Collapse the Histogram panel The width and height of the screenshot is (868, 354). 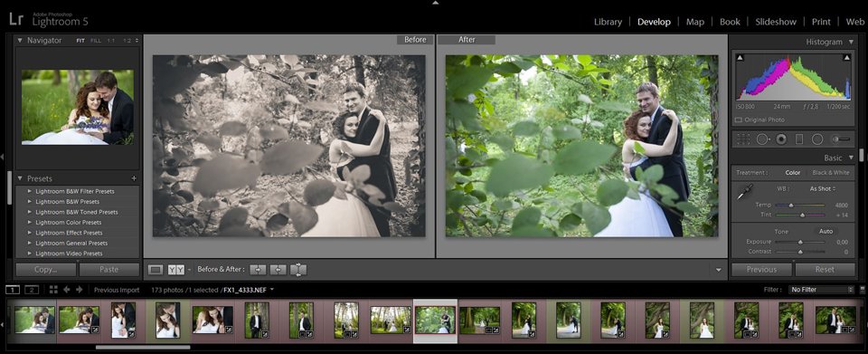(x=851, y=42)
